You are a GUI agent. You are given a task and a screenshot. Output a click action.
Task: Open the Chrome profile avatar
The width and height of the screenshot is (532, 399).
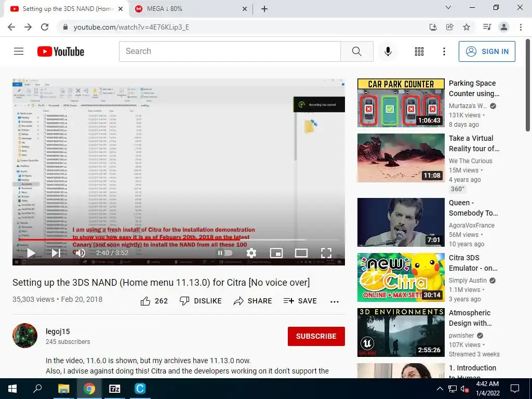point(504,27)
